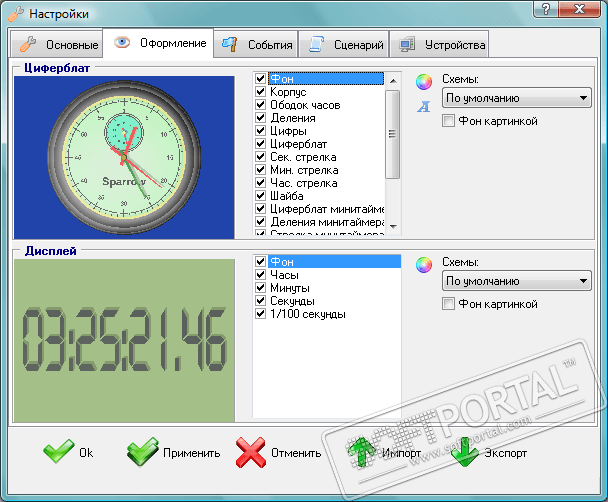Select Циферблат минитаймера list row
The width and height of the screenshot is (608, 502).
click(320, 209)
